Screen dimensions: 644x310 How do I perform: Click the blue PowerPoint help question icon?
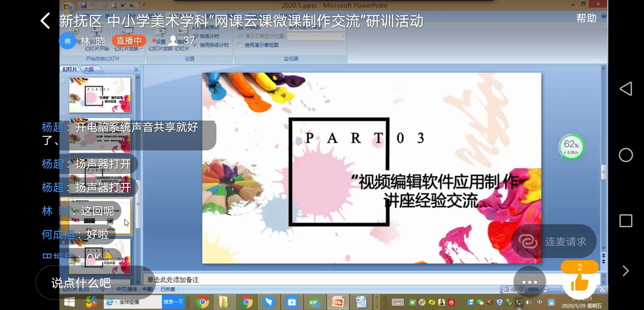(x=604, y=16)
